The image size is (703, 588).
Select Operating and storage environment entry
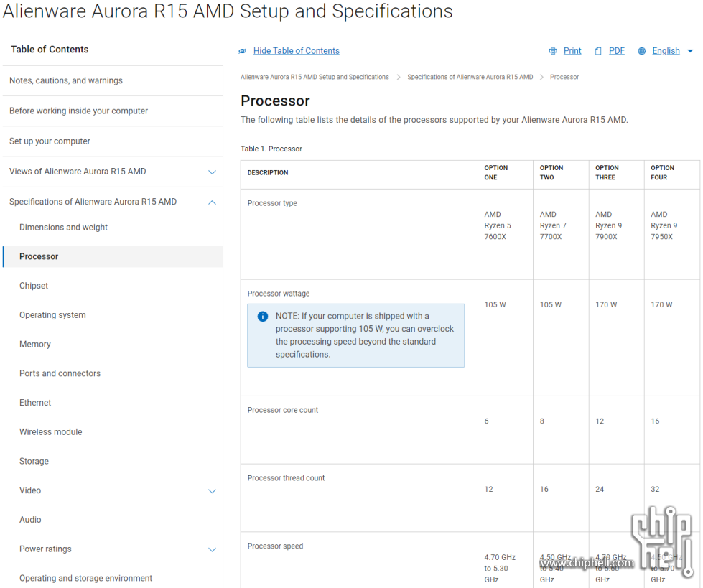[x=85, y=578]
